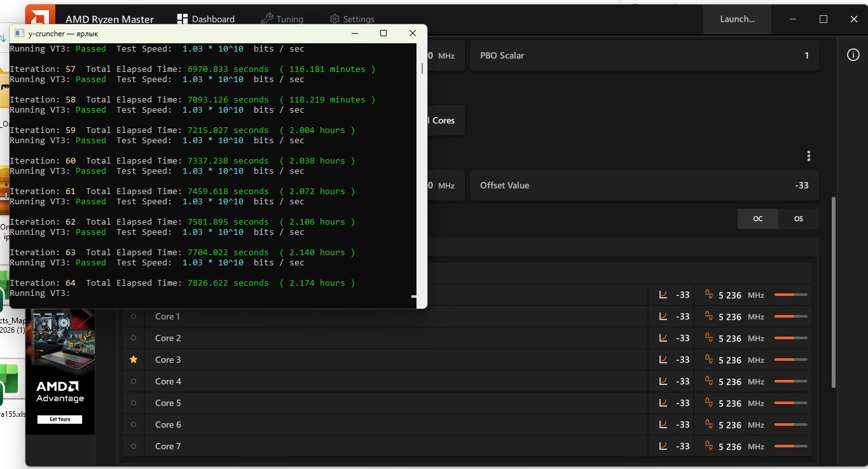This screenshot has height=469, width=868.
Task: Click the Core 1 frequency slider bar
Action: tap(791, 316)
